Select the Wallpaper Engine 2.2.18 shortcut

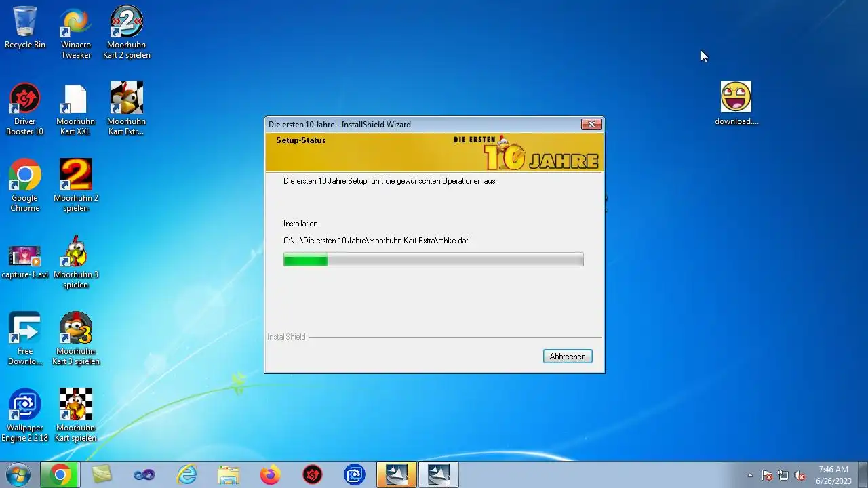tap(25, 415)
